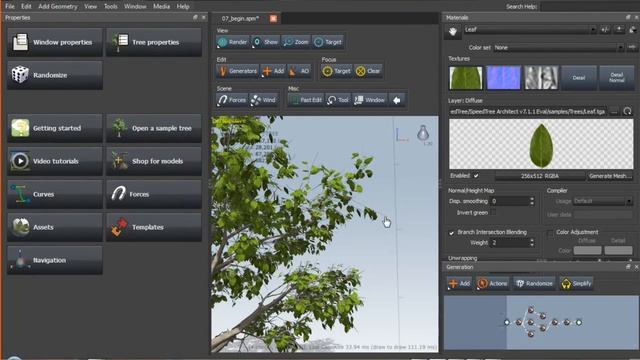
Task: Open the Add Geometry menu
Action: point(58,7)
